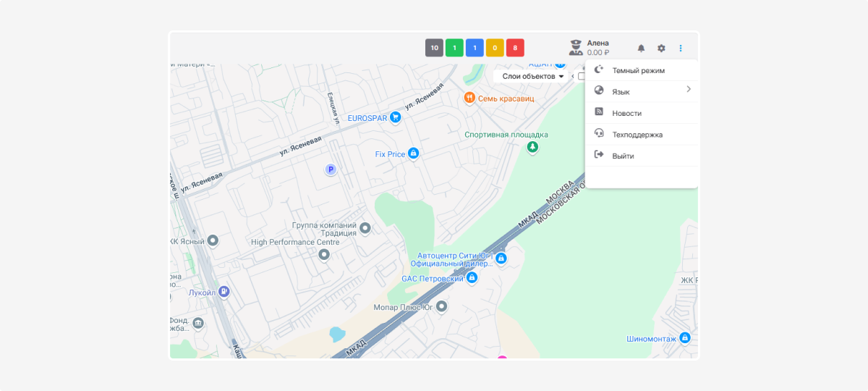The height and width of the screenshot is (391, 868).
Task: Click the Алена account balance 0.00 ₽
Action: click(x=597, y=53)
